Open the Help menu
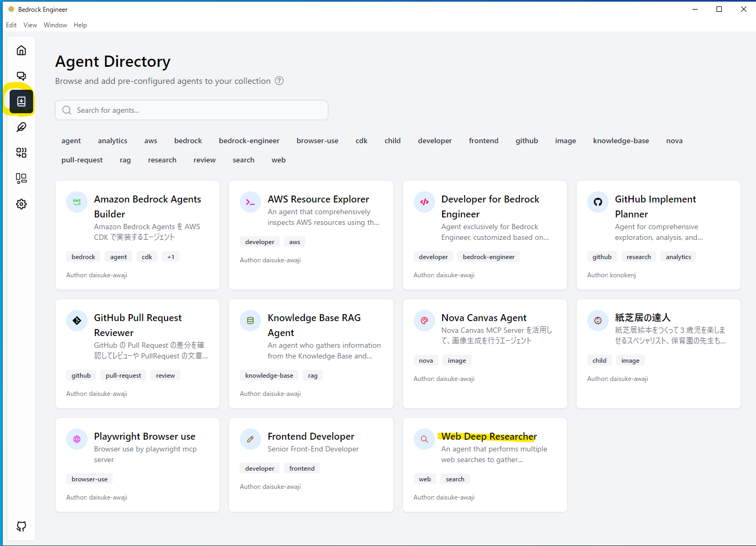 click(80, 25)
